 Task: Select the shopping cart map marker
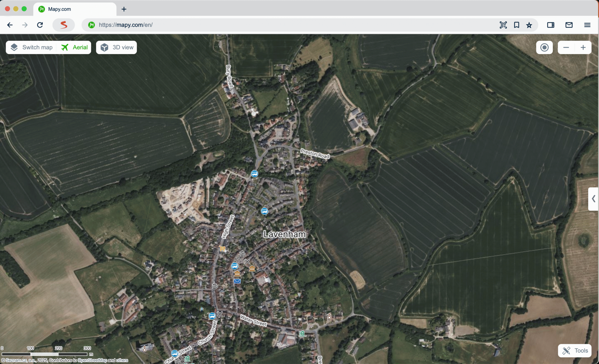click(223, 249)
